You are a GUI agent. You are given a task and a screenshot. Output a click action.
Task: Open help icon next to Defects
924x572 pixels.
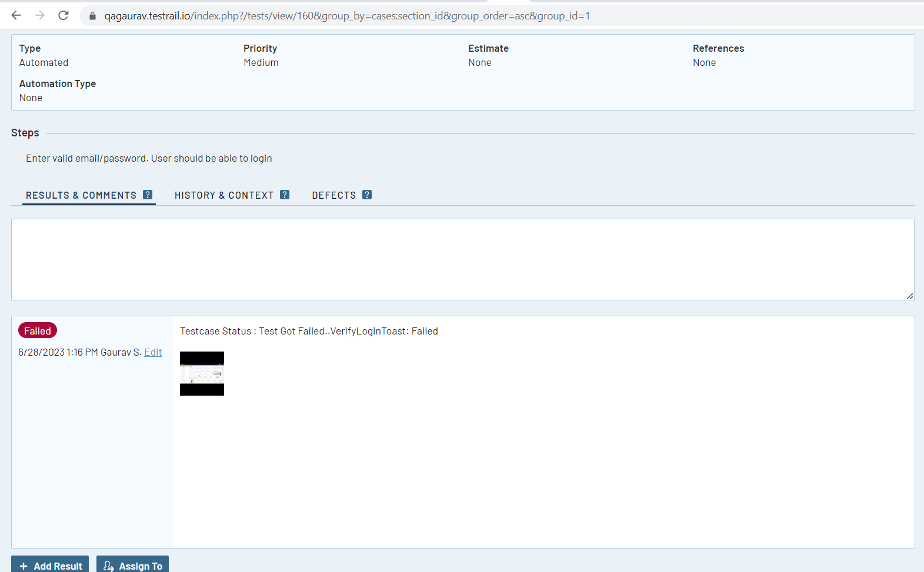[x=367, y=195]
